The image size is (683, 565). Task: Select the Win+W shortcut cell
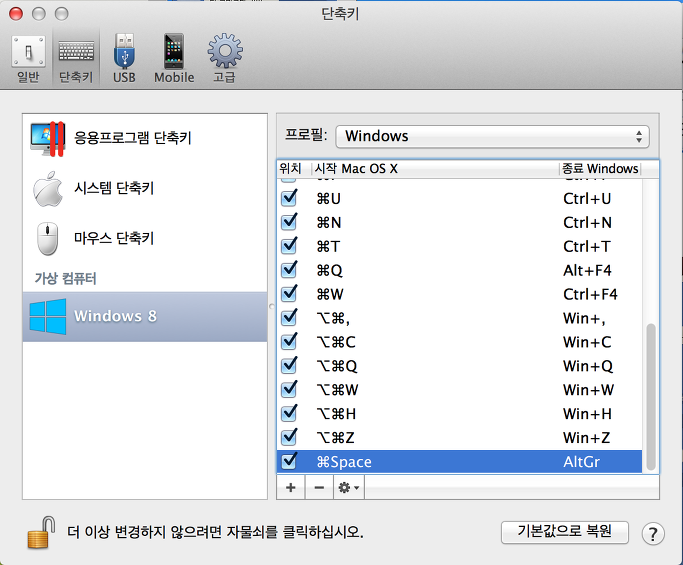click(588, 390)
